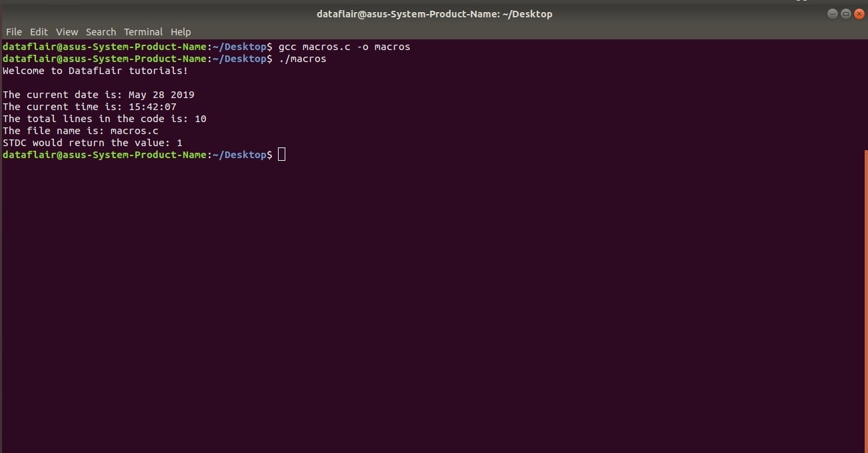Image resolution: width=868 pixels, height=453 pixels.
Task: Open the View menu
Action: pos(67,31)
